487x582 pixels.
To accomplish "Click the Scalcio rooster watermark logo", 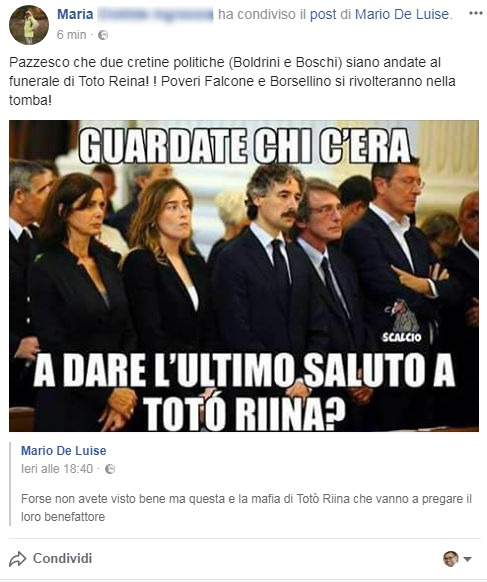I will (402, 321).
